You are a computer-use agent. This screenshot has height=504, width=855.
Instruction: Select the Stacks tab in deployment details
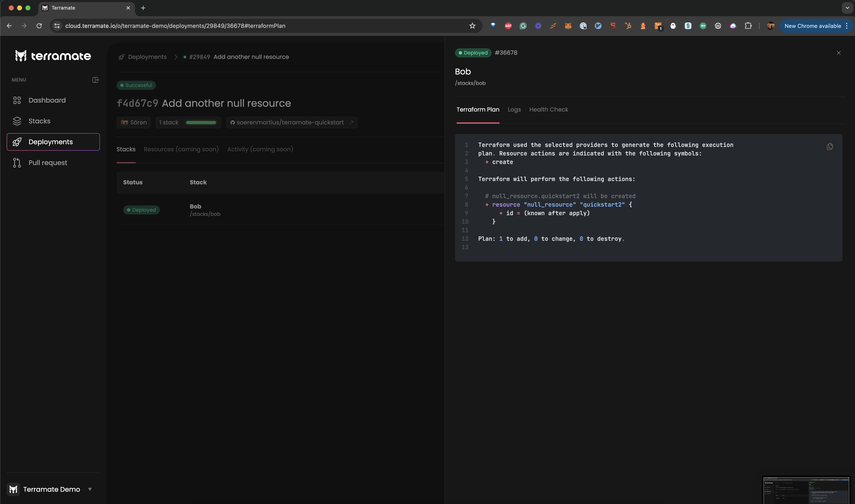[126, 149]
